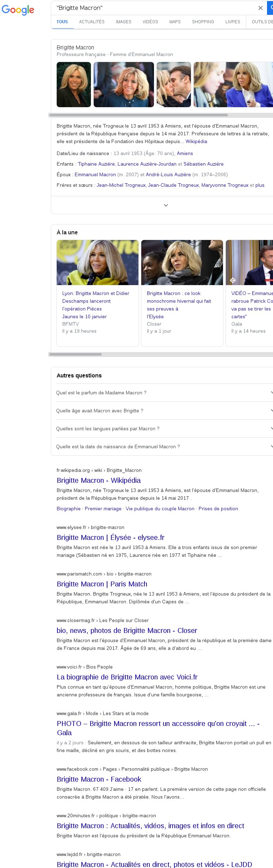Select the Tous tab

click(x=62, y=22)
